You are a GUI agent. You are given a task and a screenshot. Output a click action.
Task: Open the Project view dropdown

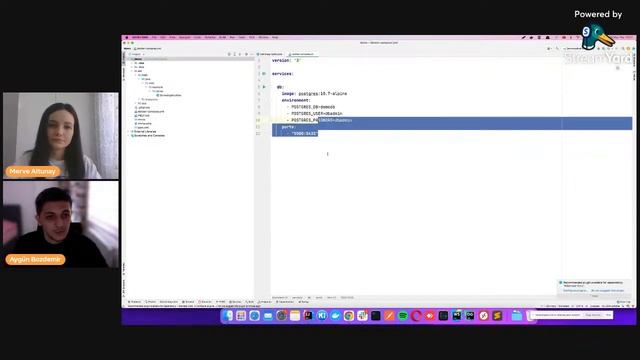click(x=137, y=54)
